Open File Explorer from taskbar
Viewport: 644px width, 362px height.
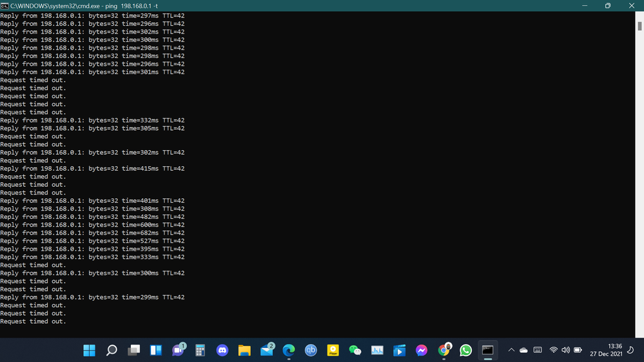point(244,350)
